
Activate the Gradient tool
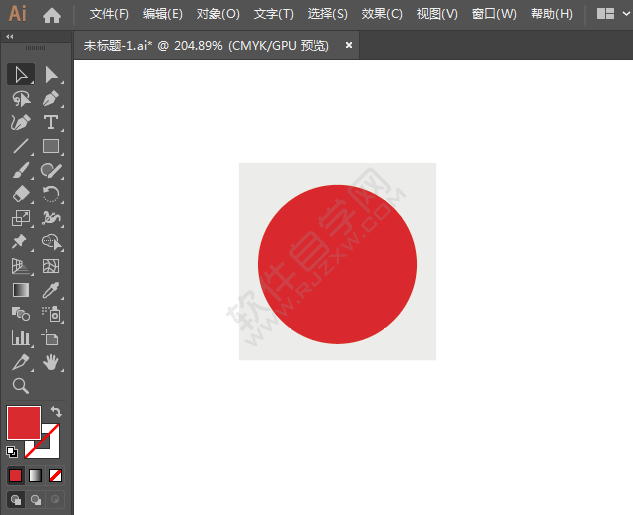21,290
